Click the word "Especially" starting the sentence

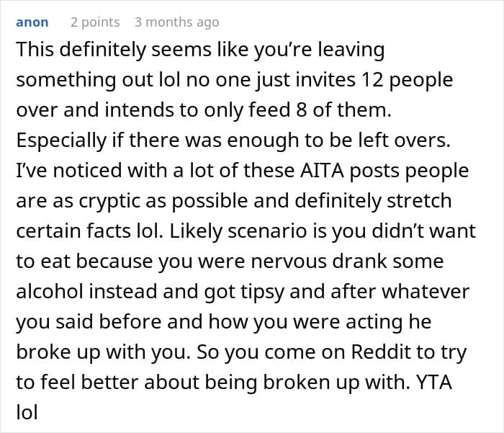pyautogui.click(x=61, y=141)
